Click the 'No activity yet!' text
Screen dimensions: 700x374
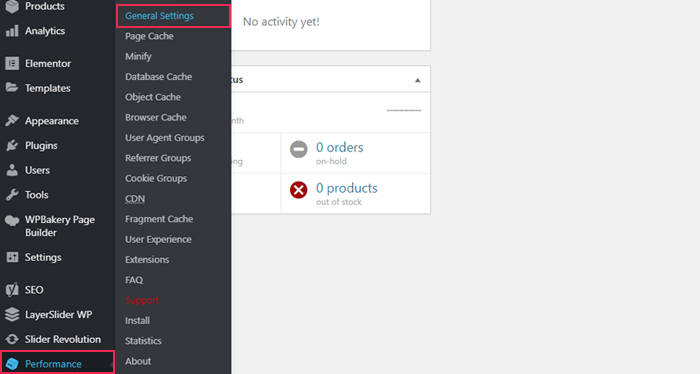[x=281, y=22]
